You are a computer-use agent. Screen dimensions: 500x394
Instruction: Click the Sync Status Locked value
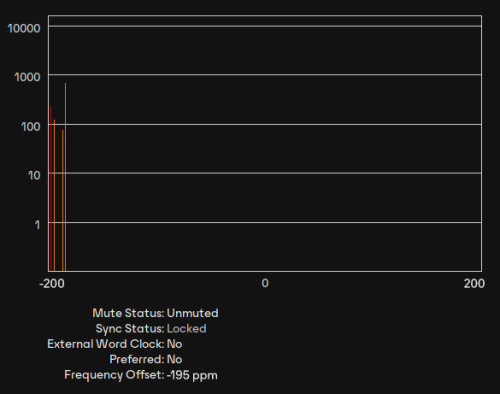point(186,329)
